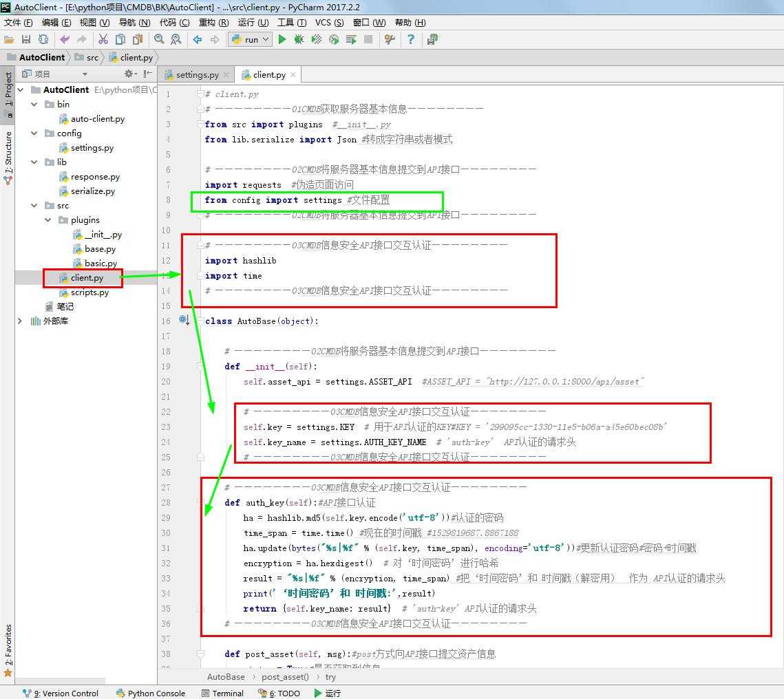Click the AutoClient breadcrumb in navigation bar
Viewport: 784px width, 699px height.
(x=36, y=58)
